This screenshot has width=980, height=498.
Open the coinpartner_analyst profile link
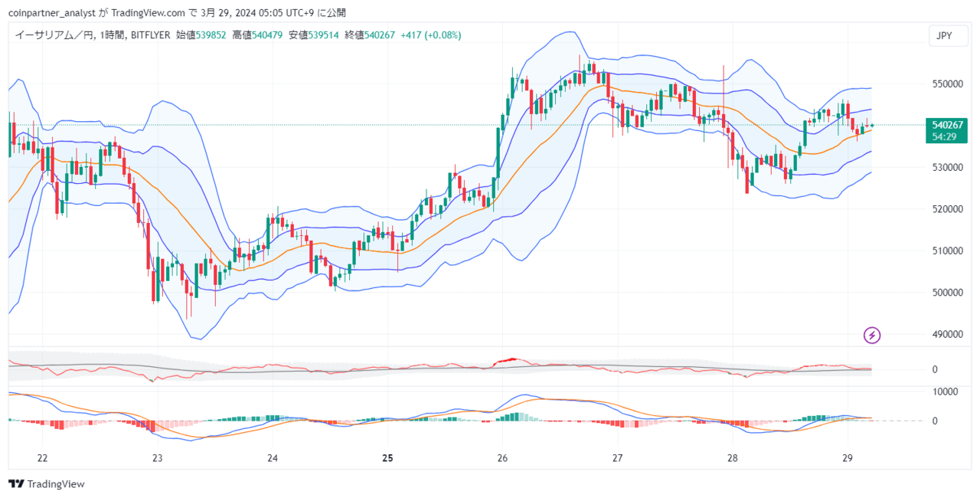pos(52,11)
